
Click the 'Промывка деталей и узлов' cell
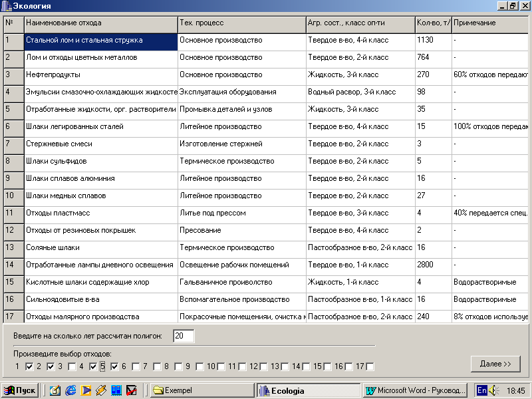(x=242, y=111)
